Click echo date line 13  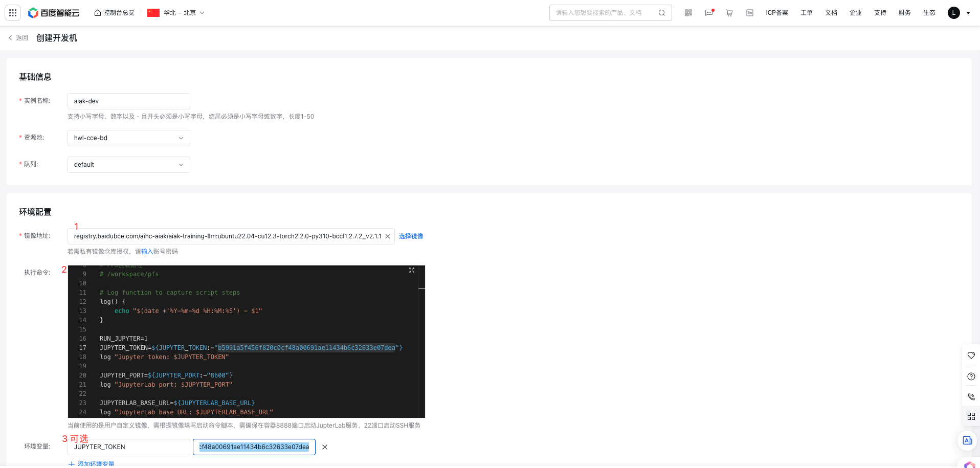tap(188, 311)
